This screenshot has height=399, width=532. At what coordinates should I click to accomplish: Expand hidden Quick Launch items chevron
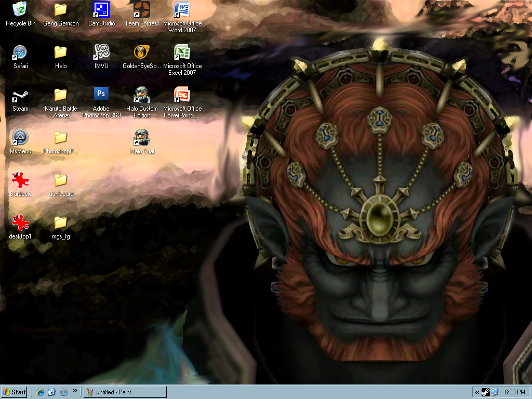click(x=75, y=391)
